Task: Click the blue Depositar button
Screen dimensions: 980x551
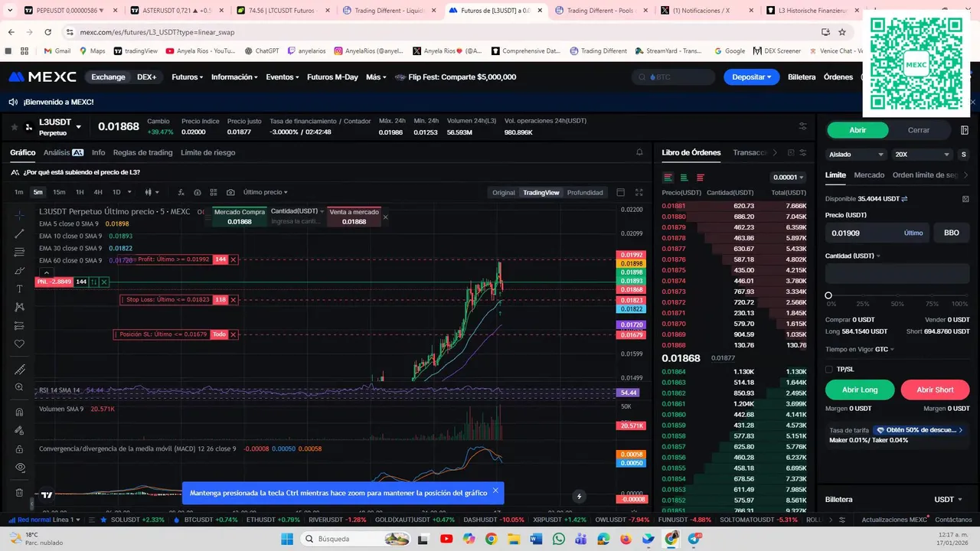Action: (751, 77)
